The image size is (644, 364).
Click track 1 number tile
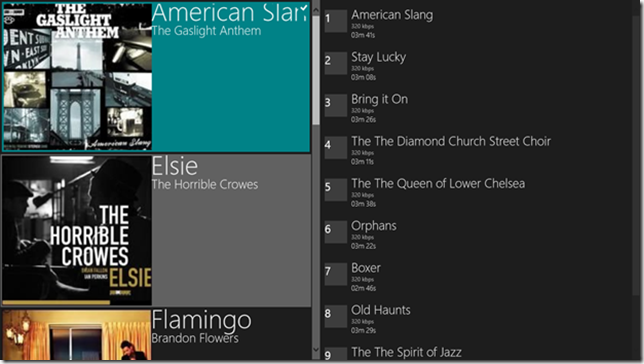click(336, 21)
